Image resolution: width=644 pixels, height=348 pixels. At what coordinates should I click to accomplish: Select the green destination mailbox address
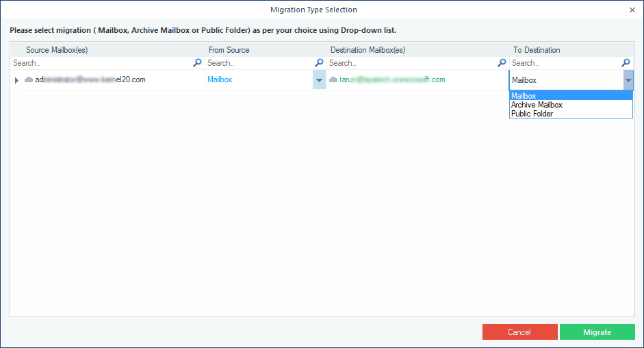(x=392, y=79)
